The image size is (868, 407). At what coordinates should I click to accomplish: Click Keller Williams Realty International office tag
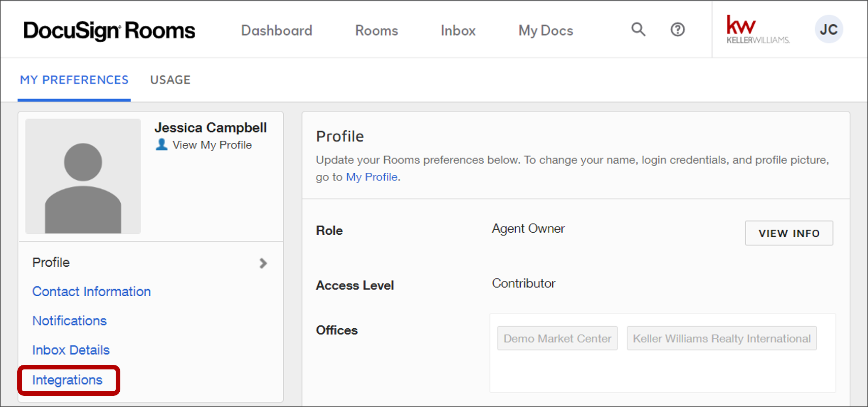[x=722, y=338]
